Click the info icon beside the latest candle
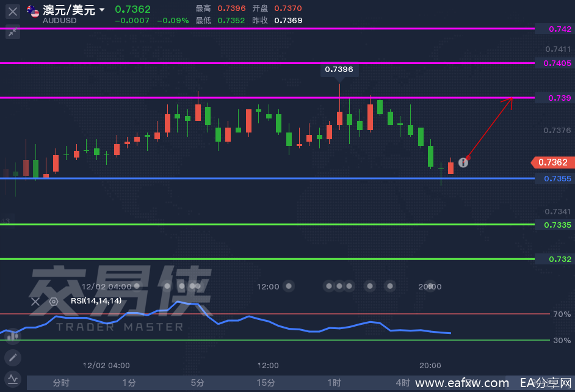 click(x=463, y=162)
